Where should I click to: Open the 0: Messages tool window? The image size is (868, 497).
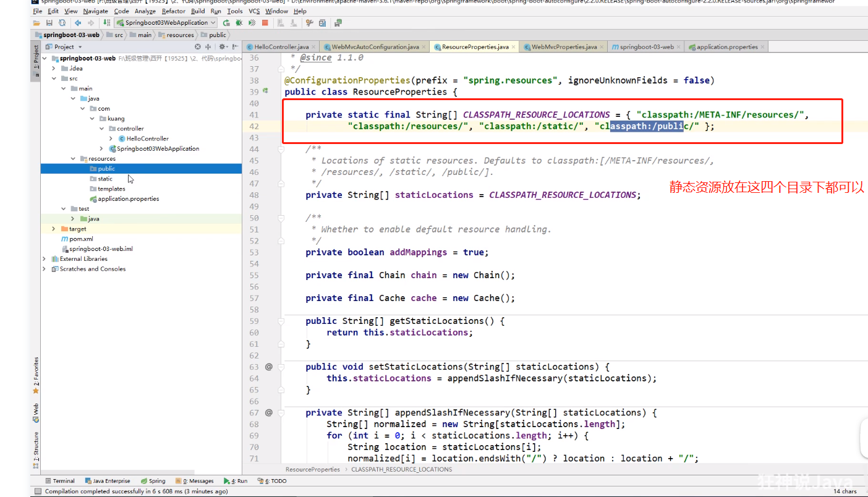point(195,480)
